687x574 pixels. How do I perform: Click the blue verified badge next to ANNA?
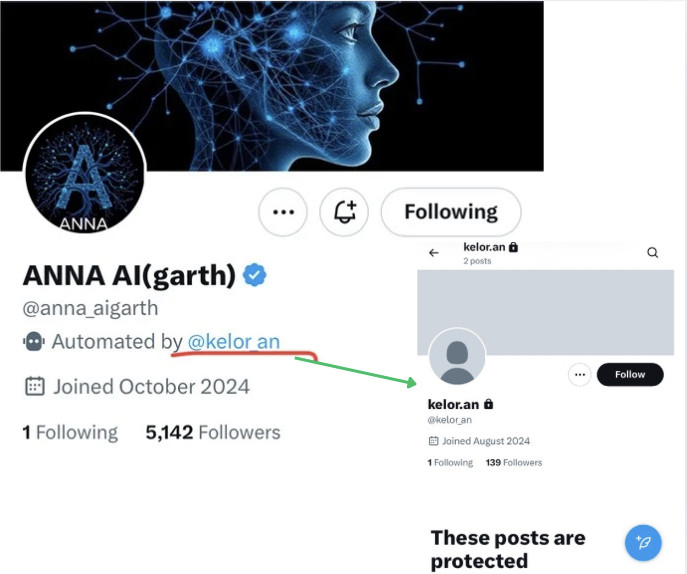256,275
